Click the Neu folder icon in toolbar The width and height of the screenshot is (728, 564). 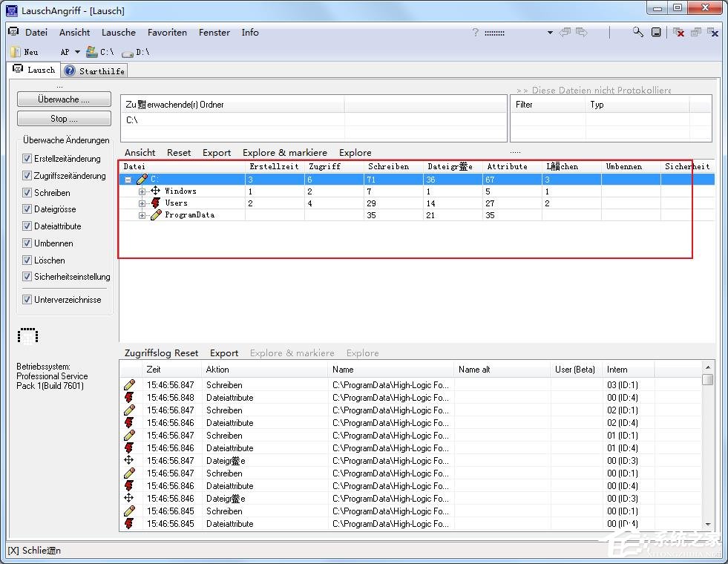[x=16, y=52]
